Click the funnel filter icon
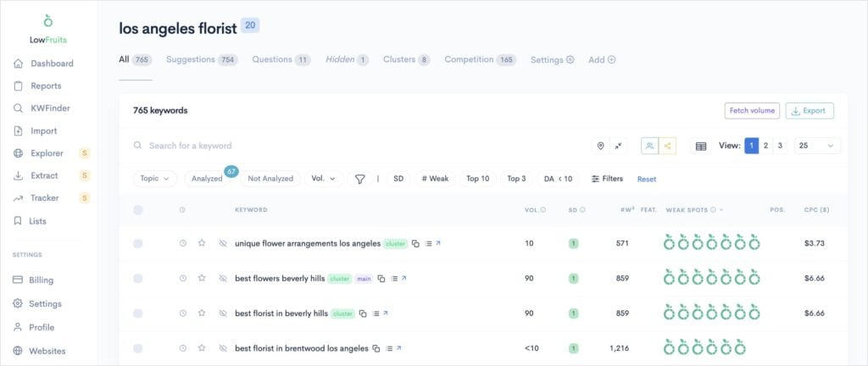 [360, 179]
